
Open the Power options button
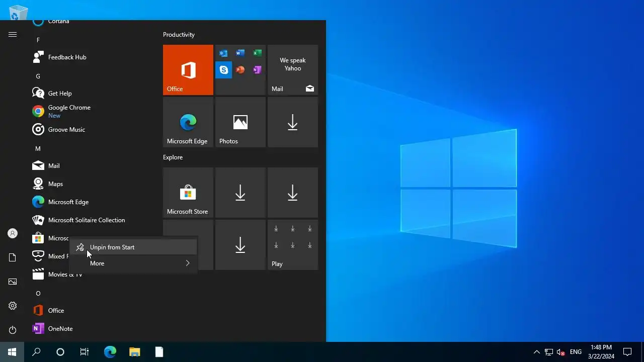(13, 330)
